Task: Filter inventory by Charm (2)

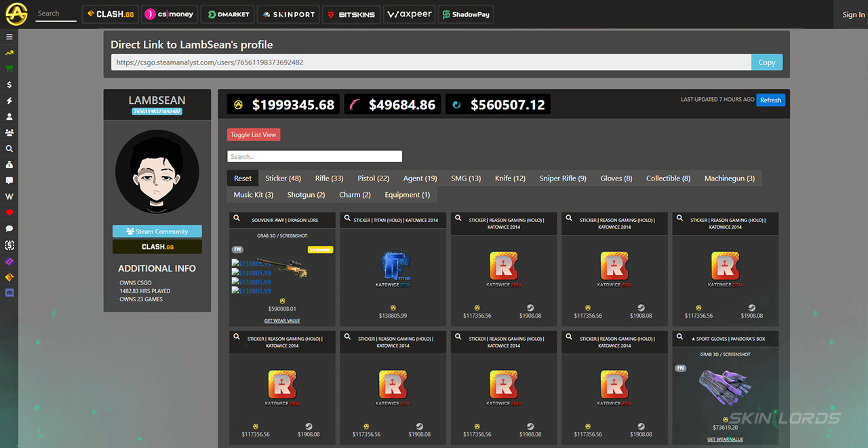Action: tap(355, 195)
